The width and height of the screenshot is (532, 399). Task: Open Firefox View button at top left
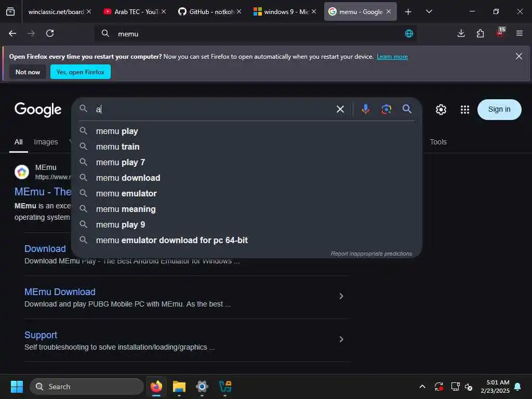click(x=10, y=12)
